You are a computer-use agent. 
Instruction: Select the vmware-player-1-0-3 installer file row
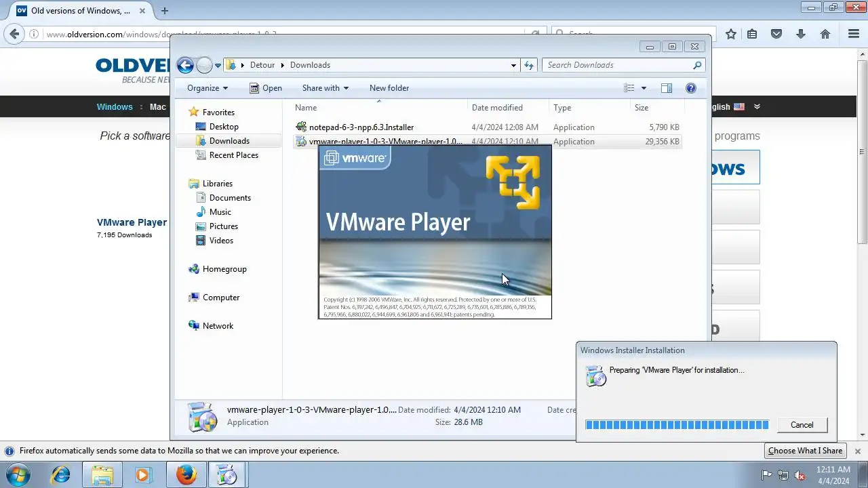[x=488, y=142]
